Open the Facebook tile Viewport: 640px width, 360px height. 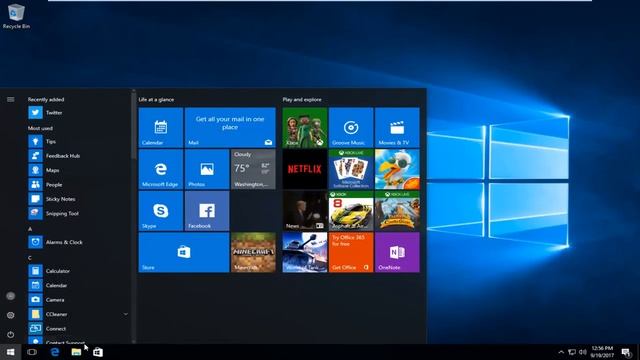(x=207, y=211)
